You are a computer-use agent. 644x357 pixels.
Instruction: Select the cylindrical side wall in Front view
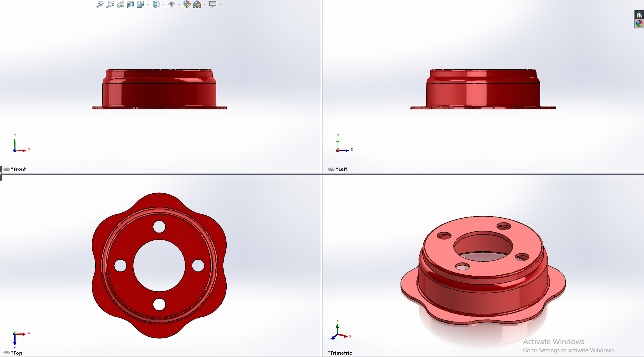tap(159, 94)
